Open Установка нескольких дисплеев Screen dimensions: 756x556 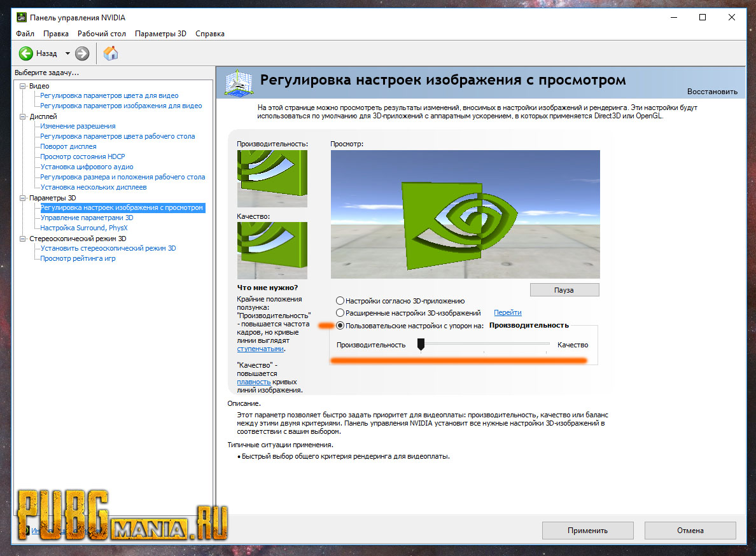click(94, 188)
